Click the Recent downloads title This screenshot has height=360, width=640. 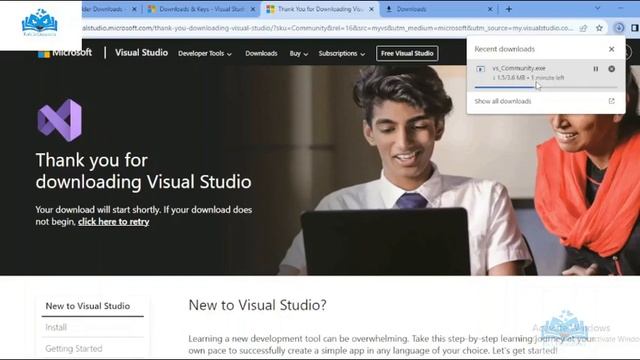click(504, 49)
